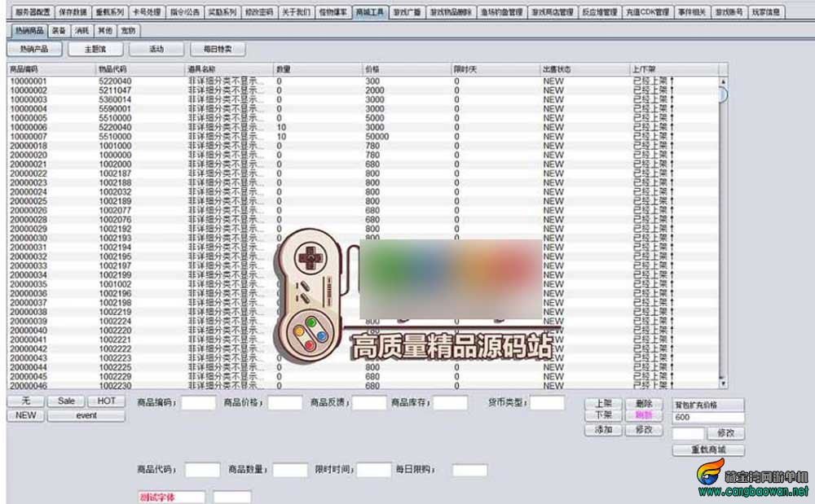Viewport: 815px width, 504px height.
Task: Click the 商品编码 input field
Action: pos(198,403)
